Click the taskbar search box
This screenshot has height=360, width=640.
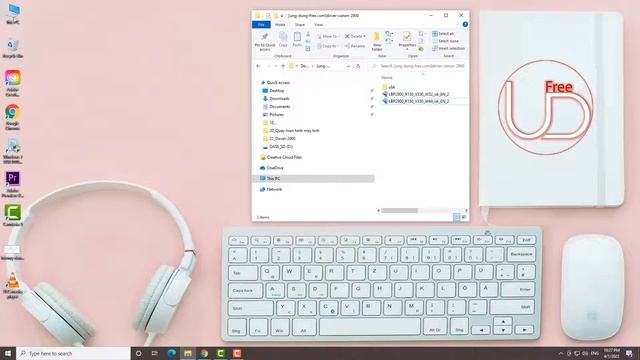click(73, 353)
